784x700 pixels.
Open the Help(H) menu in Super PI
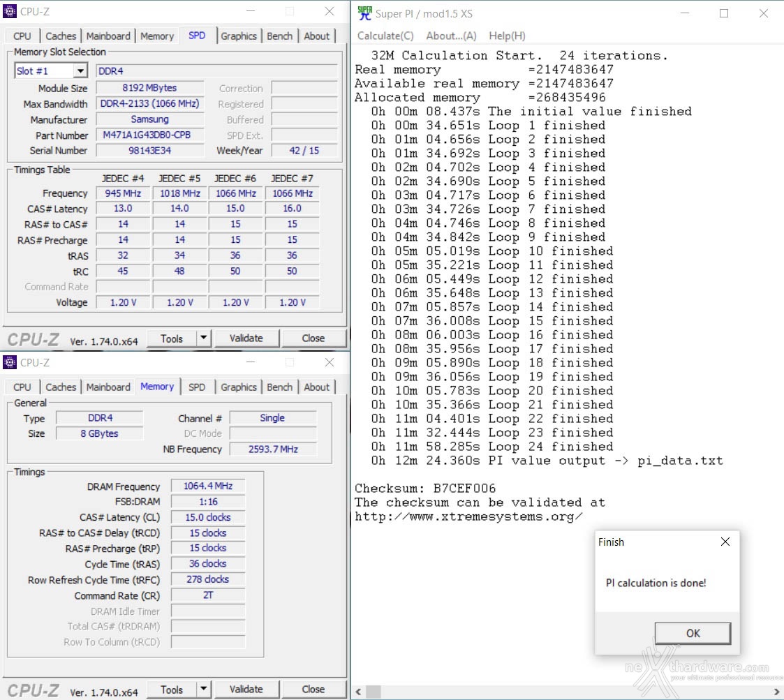[x=507, y=36]
